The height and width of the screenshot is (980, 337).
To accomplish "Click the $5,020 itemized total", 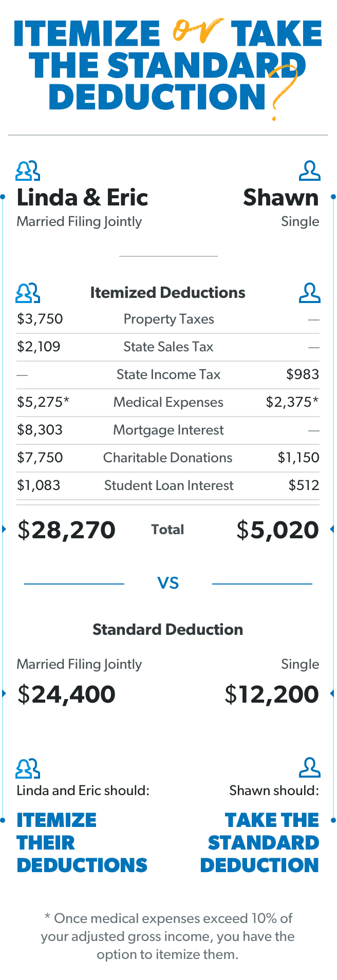I will click(x=278, y=530).
